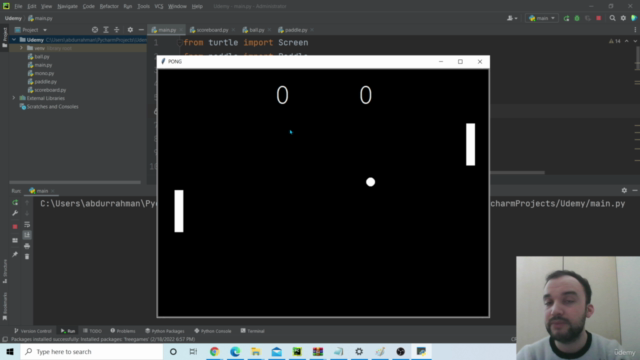This screenshot has height=360, width=640.
Task: Open Microsoft Edge from the taskbar
Action: (235, 351)
